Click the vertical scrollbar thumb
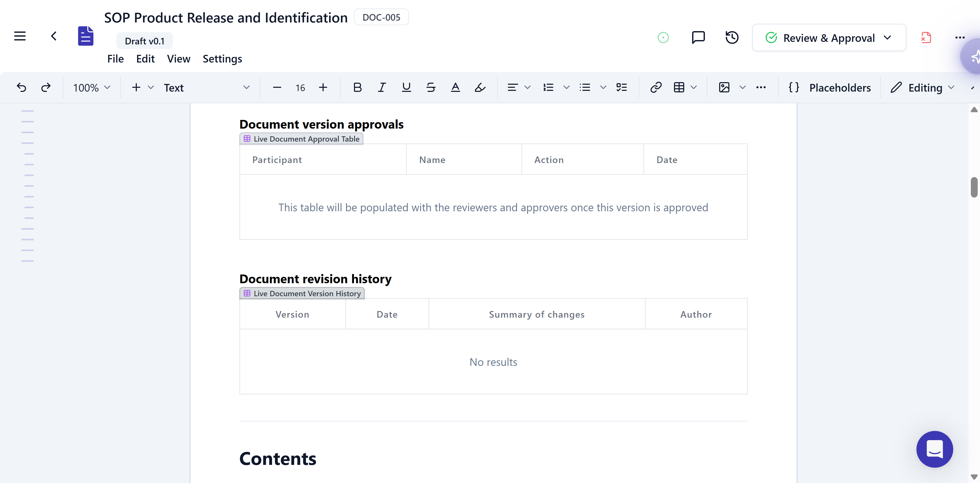 [x=974, y=187]
